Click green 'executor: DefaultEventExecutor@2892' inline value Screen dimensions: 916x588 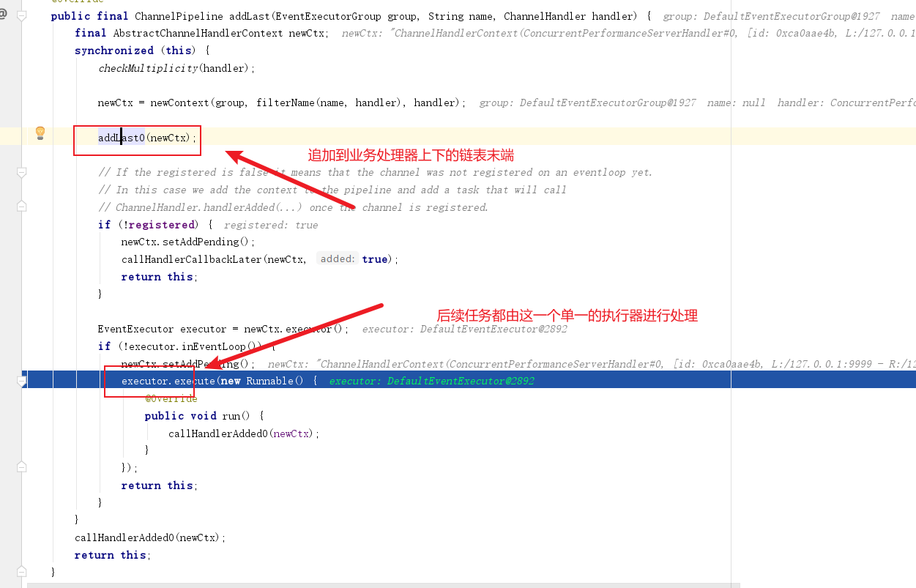point(431,381)
